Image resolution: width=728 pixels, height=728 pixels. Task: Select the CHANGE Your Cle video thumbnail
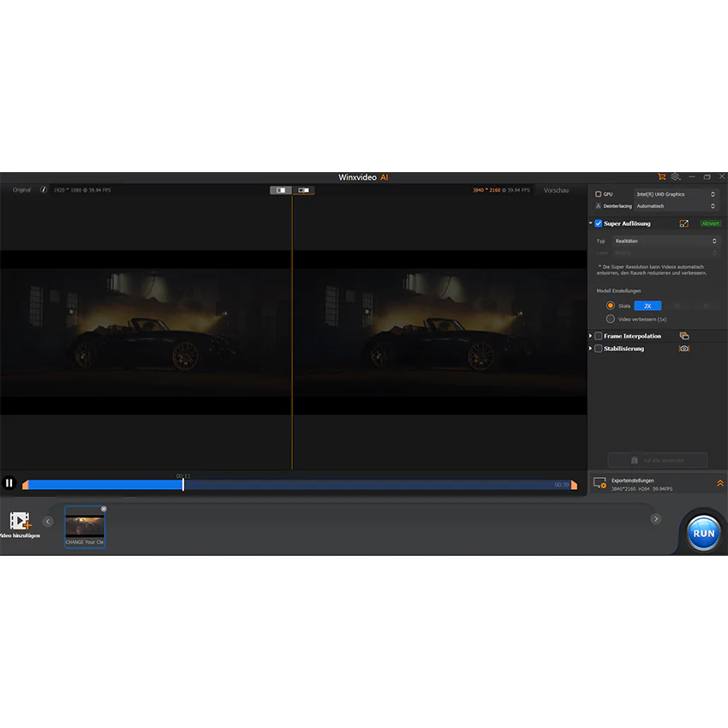85,527
